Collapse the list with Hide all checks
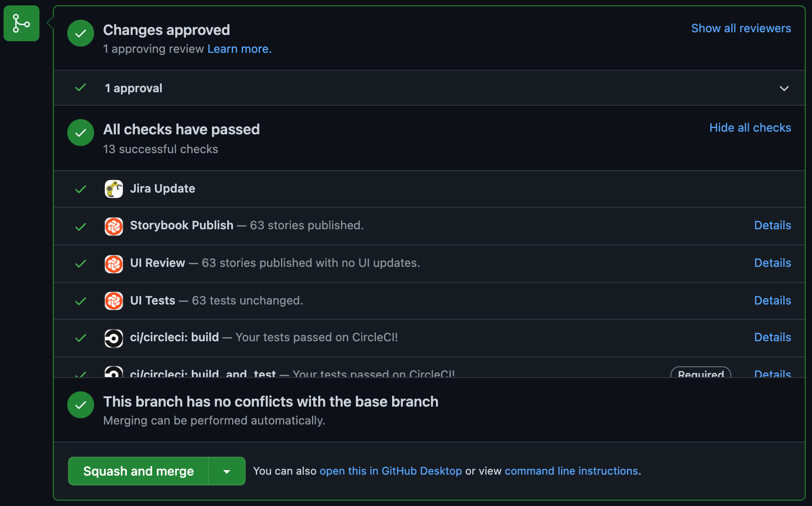Screen dimensions: 812x506 750,128
